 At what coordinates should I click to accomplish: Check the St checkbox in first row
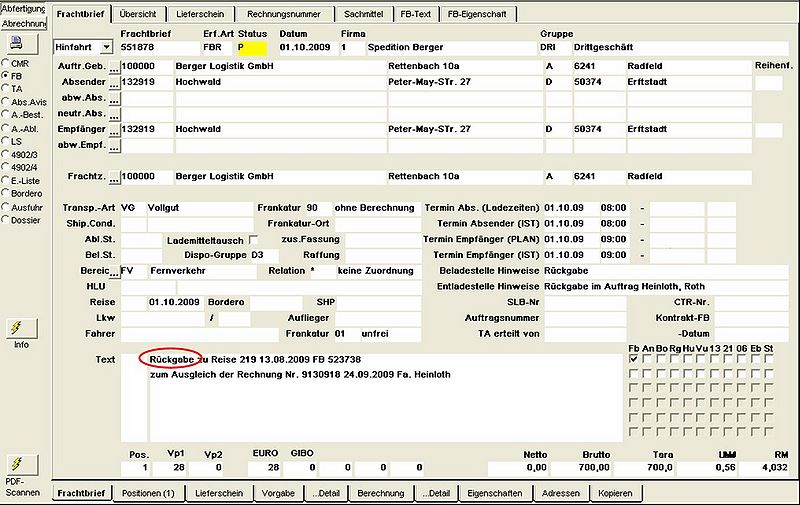(769, 359)
